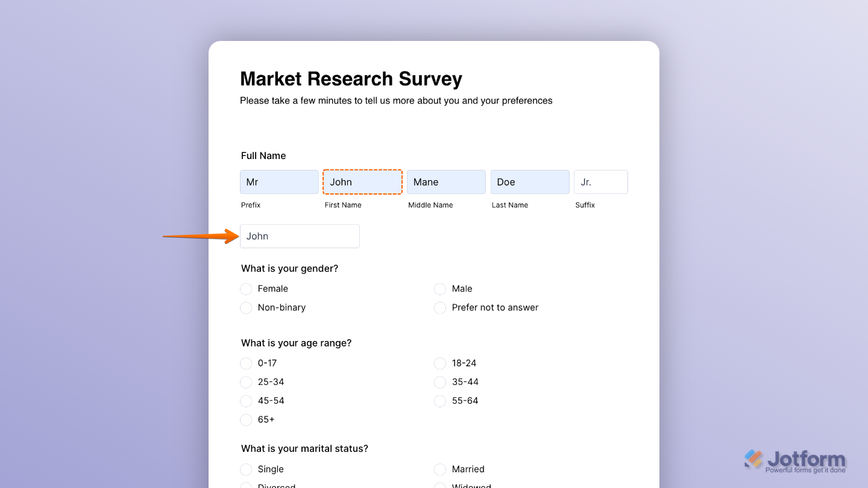Select Married for marital status
This screenshot has height=488, width=868.
coord(439,469)
